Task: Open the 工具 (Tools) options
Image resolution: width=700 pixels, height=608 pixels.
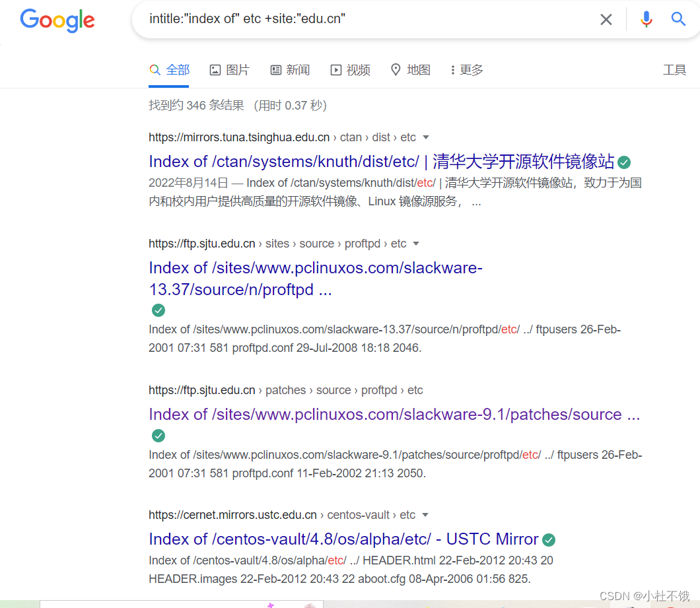Action: coord(674,70)
